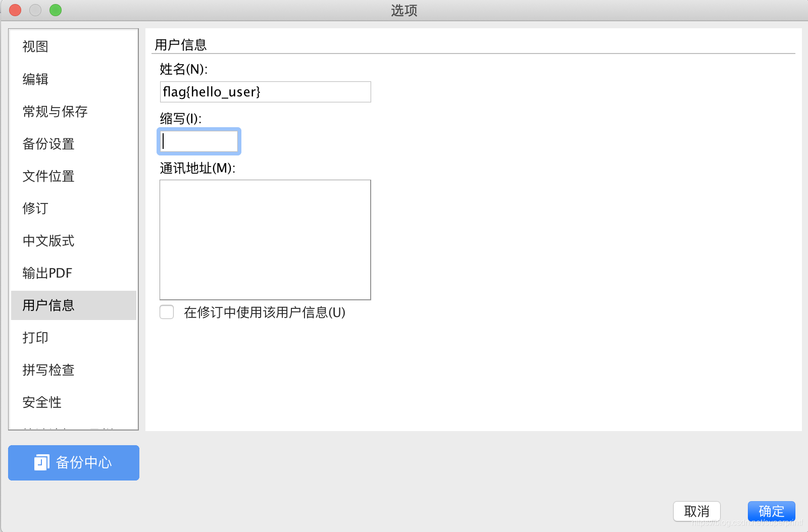Image resolution: width=808 pixels, height=532 pixels.
Task: Select the 用户信息 category
Action: tap(74, 305)
